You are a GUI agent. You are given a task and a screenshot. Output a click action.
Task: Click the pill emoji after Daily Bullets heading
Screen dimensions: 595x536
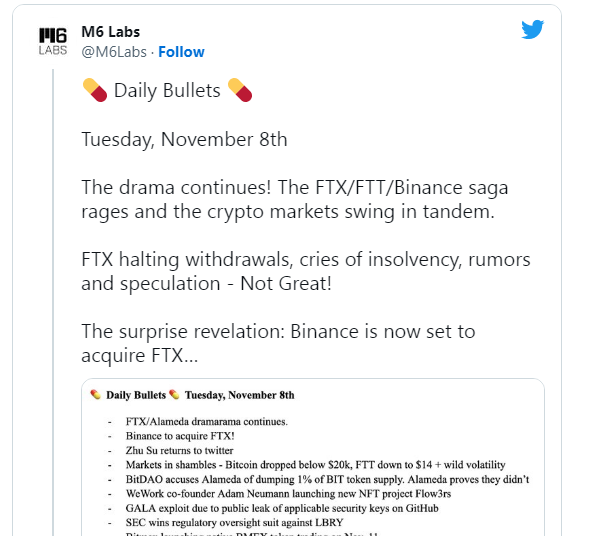click(x=239, y=90)
